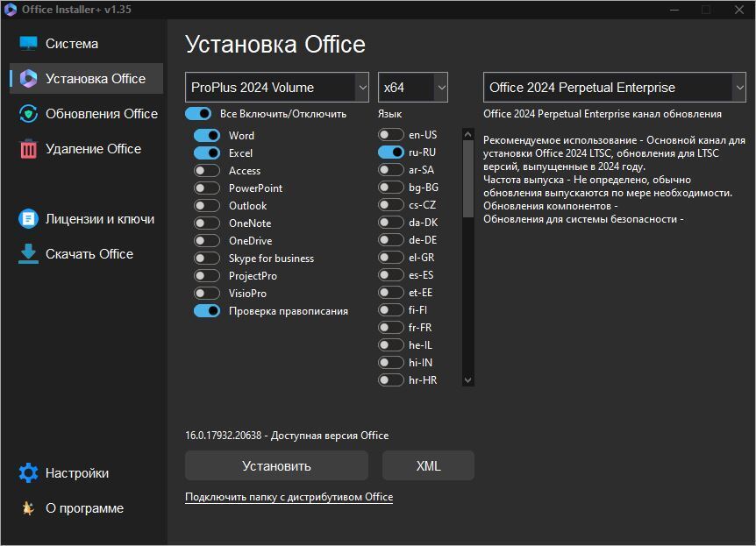This screenshot has height=546, width=756.
Task: Click the trash icon for Удаление Office
Action: [29, 149]
